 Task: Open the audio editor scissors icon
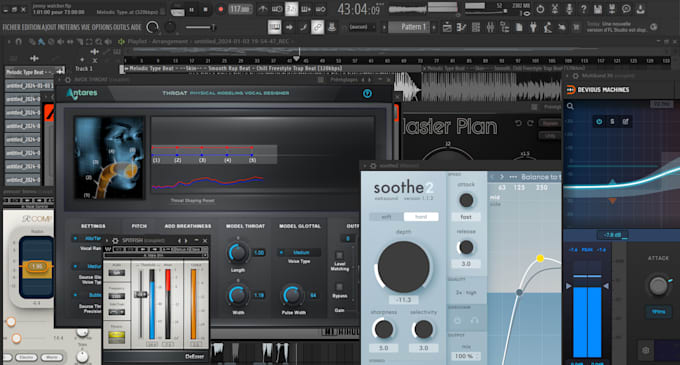tap(555, 9)
